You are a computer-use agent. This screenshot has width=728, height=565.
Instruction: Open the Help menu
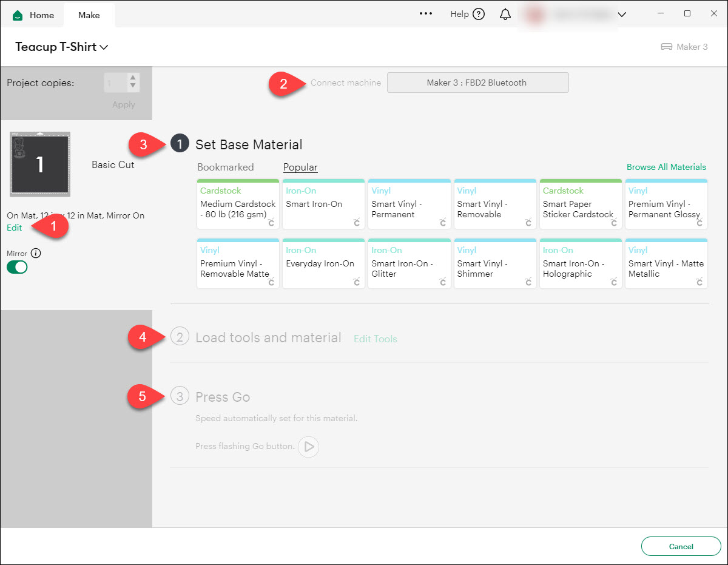467,14
